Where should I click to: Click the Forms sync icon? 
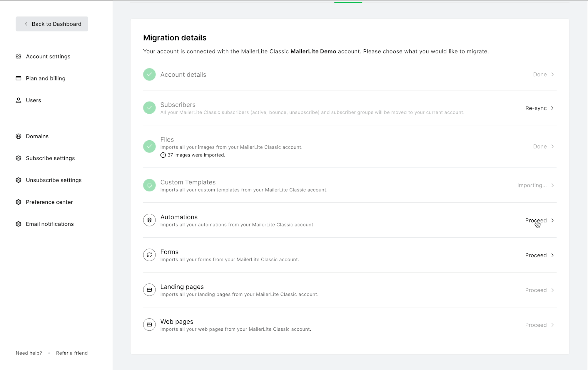pyautogui.click(x=149, y=255)
